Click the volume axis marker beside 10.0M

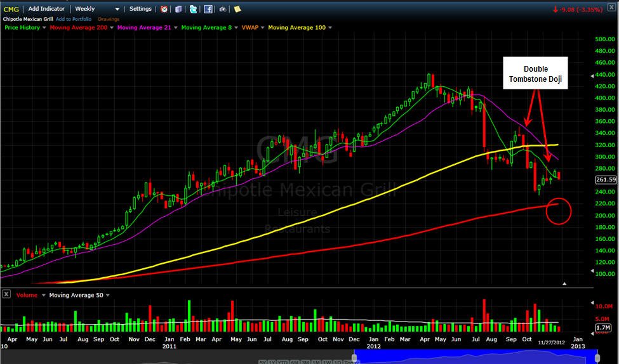591,303
